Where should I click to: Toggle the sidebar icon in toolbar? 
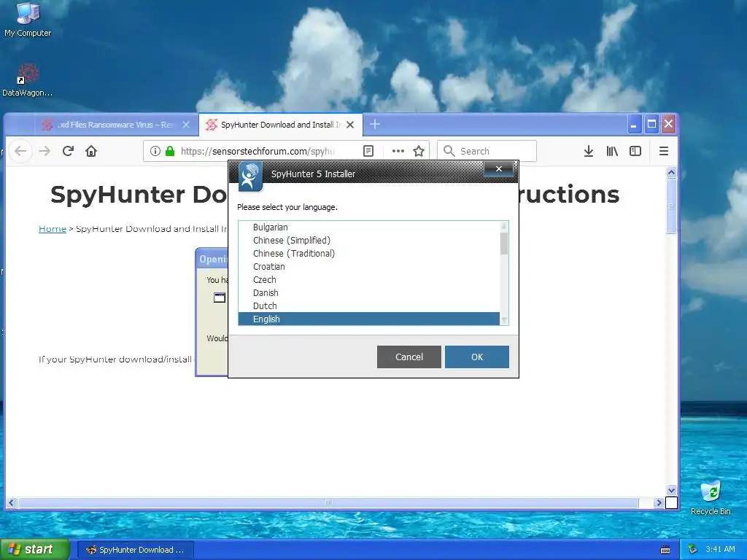coord(635,151)
